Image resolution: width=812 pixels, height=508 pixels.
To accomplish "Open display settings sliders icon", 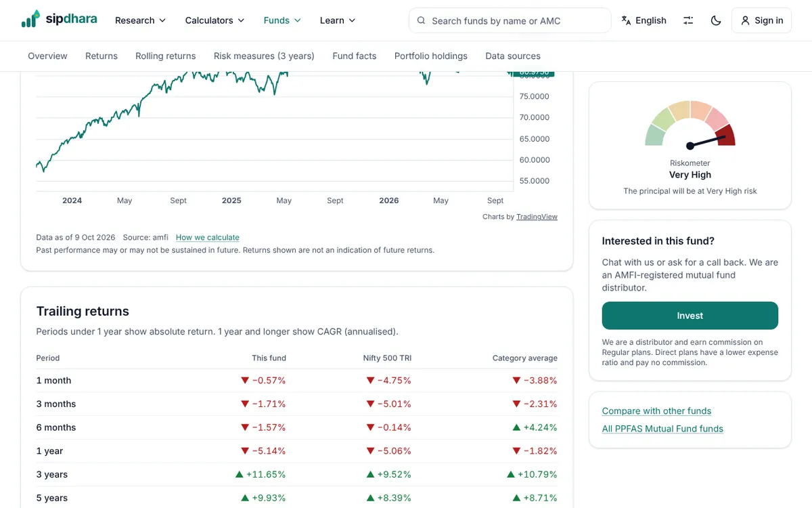I will (688, 20).
